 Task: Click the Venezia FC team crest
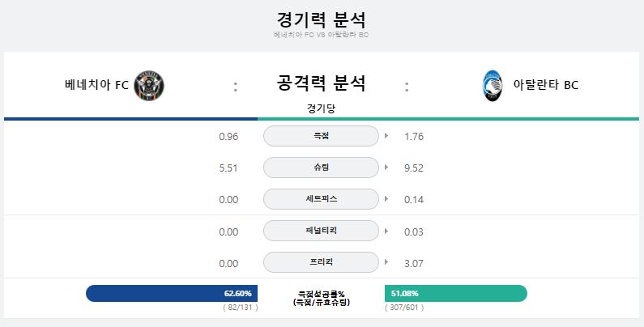tap(149, 86)
